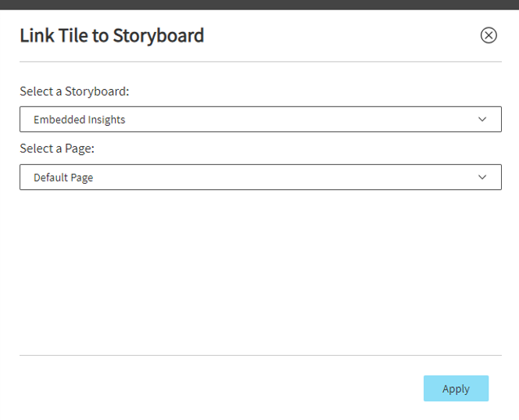
Task: Select the 'Embedded Insights' text value
Action: click(x=80, y=120)
